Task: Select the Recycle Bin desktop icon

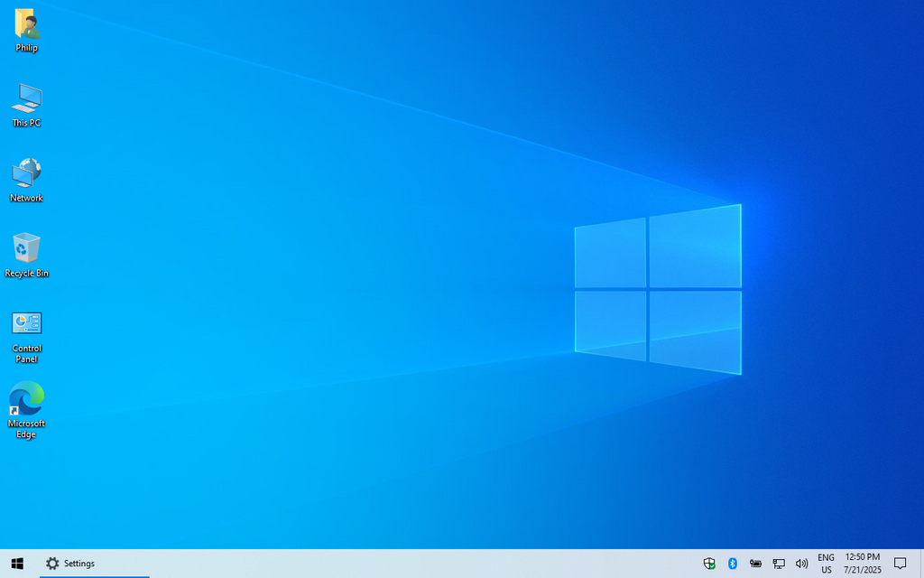Action: (x=26, y=256)
